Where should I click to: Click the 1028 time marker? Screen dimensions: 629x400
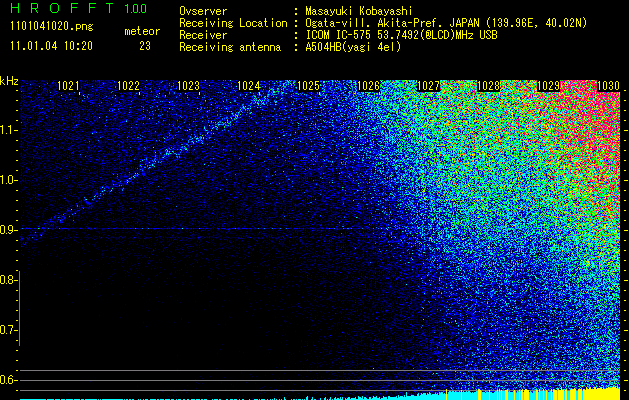[x=488, y=86]
